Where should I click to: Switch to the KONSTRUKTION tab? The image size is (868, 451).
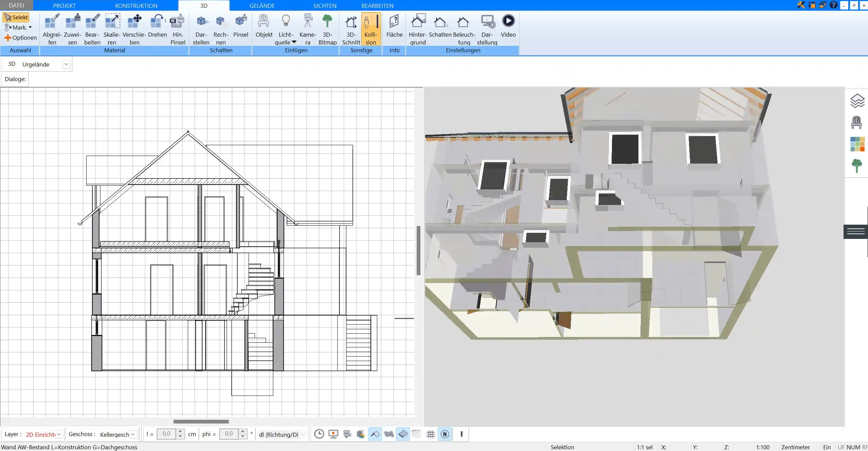coord(136,5)
